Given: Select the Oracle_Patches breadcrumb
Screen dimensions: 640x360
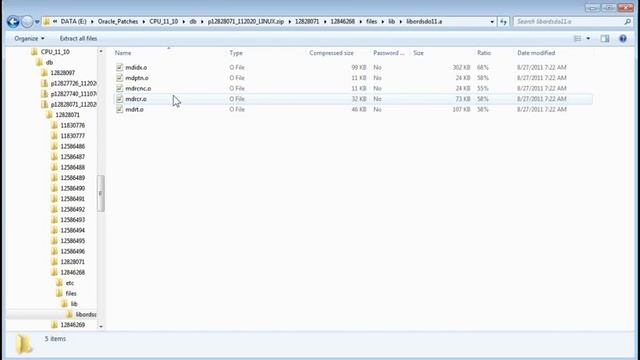Looking at the screenshot, I should [x=118, y=22].
